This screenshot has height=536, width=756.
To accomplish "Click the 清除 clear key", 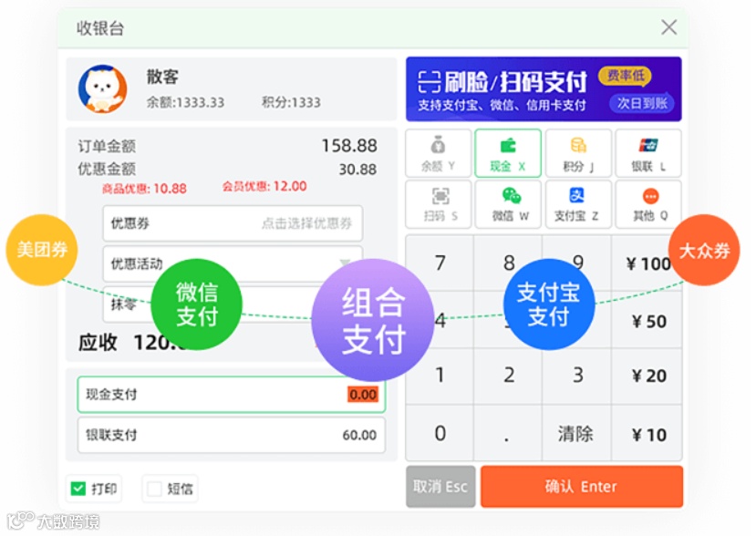I will coord(577,433).
